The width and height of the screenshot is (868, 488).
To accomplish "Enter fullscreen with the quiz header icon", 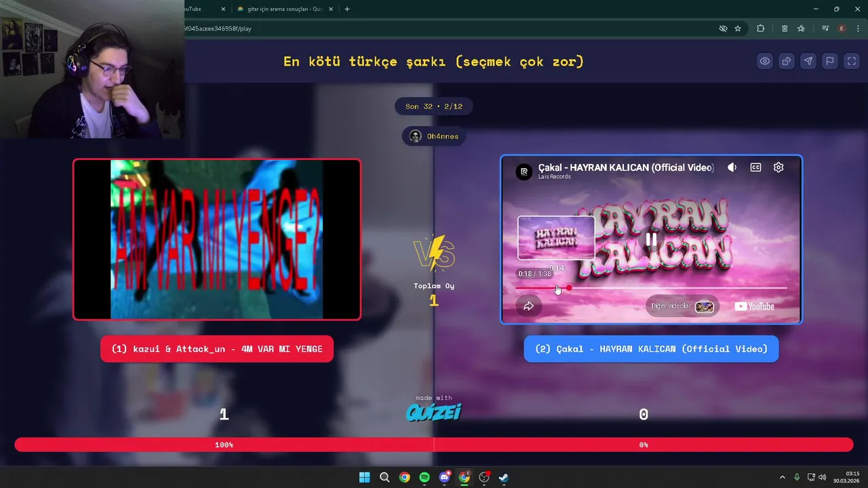I will pos(852,61).
